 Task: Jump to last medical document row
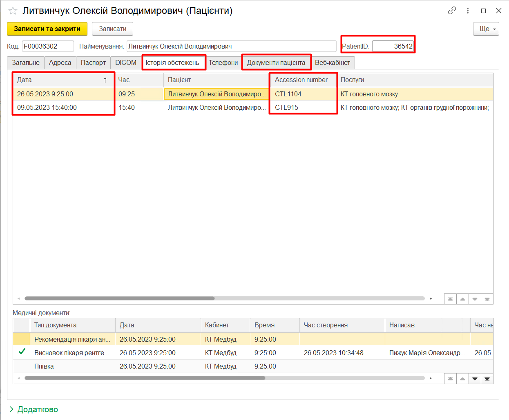coord(487,379)
